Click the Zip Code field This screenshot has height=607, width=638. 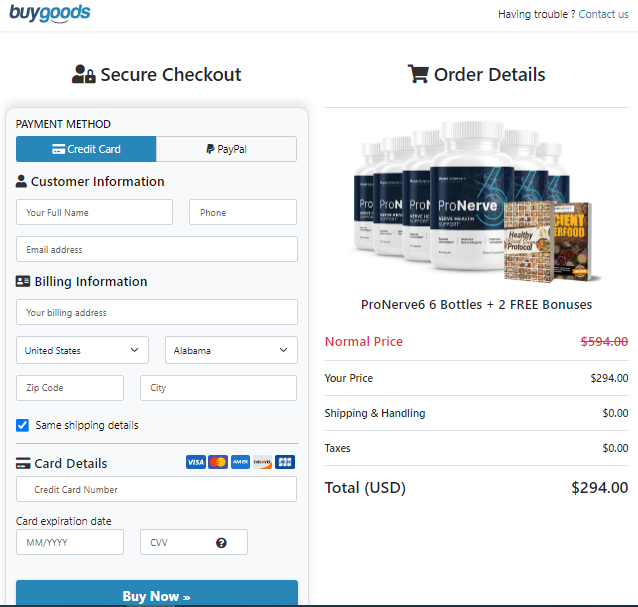tap(70, 388)
